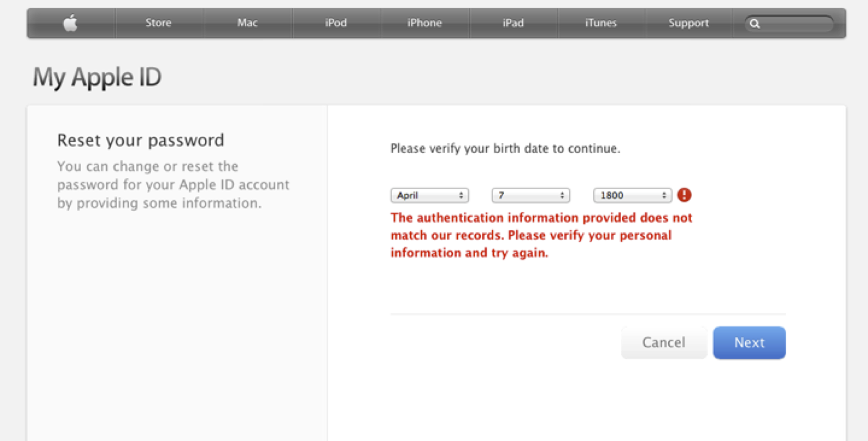Select iPod in the top navigation
The width and height of the screenshot is (868, 441).
tap(336, 23)
